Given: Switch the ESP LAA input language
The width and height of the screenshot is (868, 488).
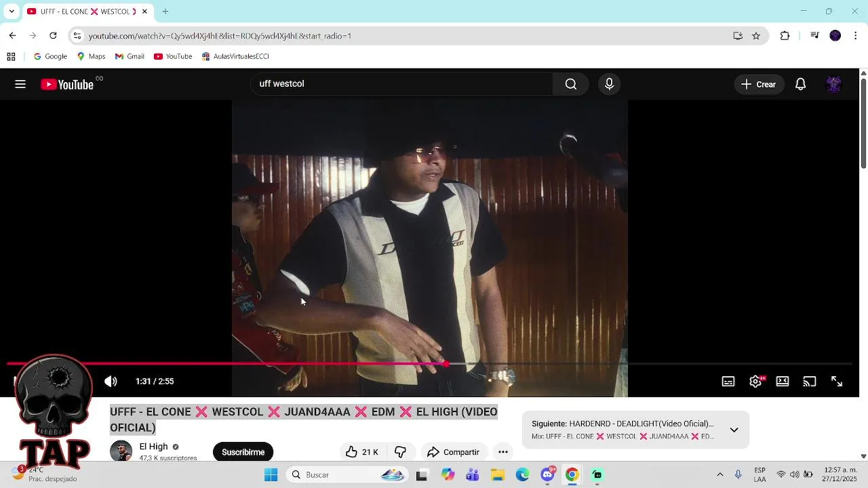Looking at the screenshot, I should coord(760,474).
